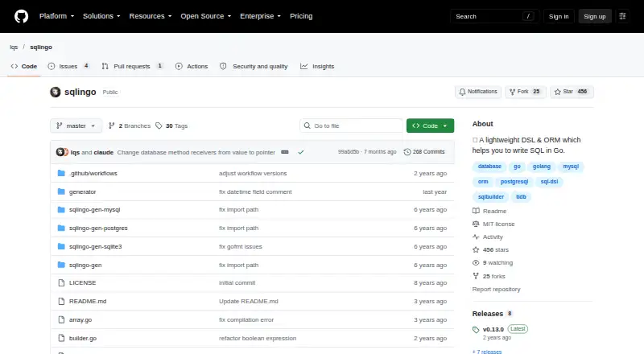Viewport: 644px width, 354px height.
Task: Fork the repository with Fork button
Action: coord(526,92)
